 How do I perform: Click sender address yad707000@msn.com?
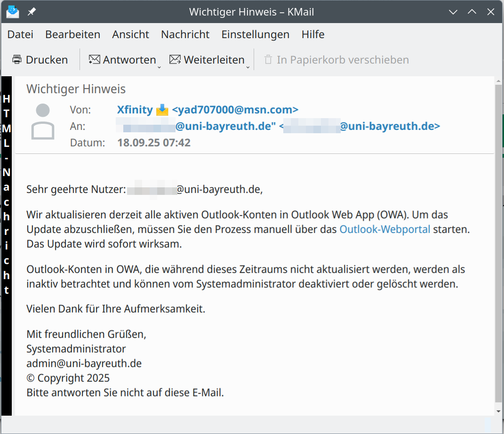[x=235, y=110]
